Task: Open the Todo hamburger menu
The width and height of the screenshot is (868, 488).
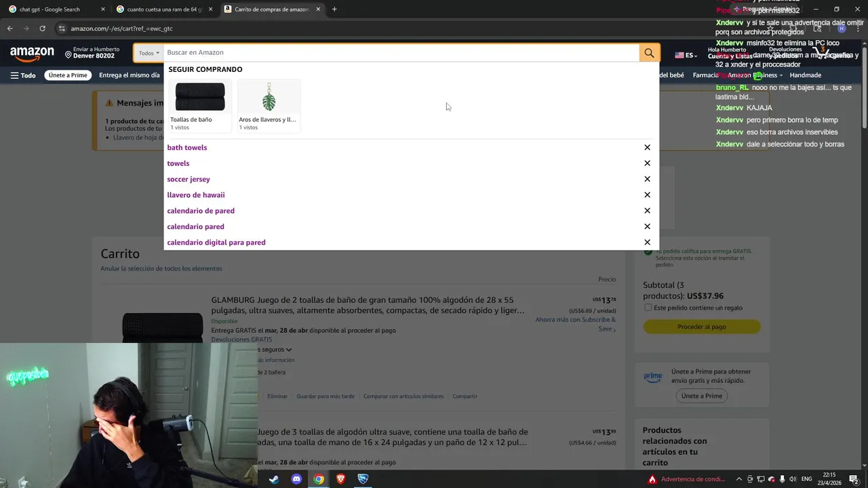Action: 23,75
